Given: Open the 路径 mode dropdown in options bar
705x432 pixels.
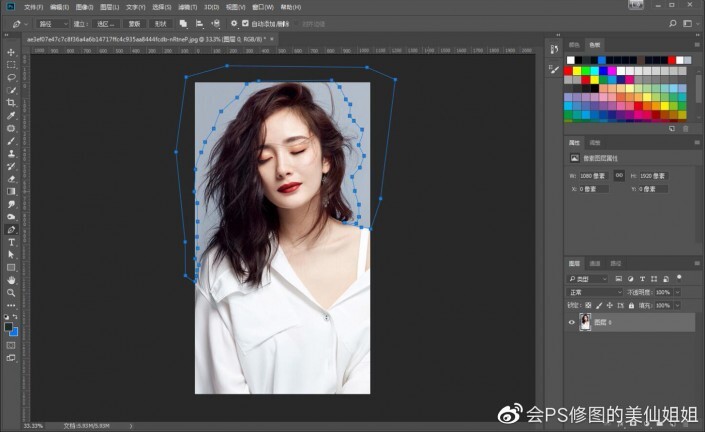Looking at the screenshot, I should coord(53,22).
